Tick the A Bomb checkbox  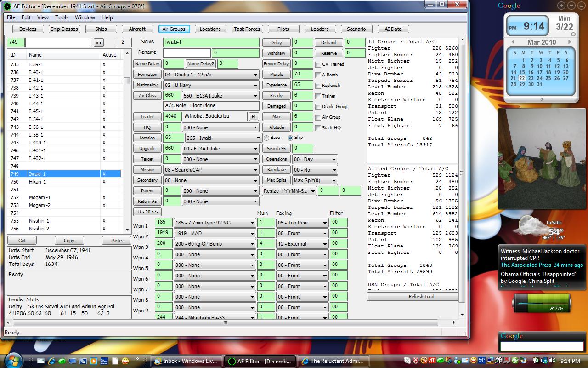pyautogui.click(x=318, y=75)
